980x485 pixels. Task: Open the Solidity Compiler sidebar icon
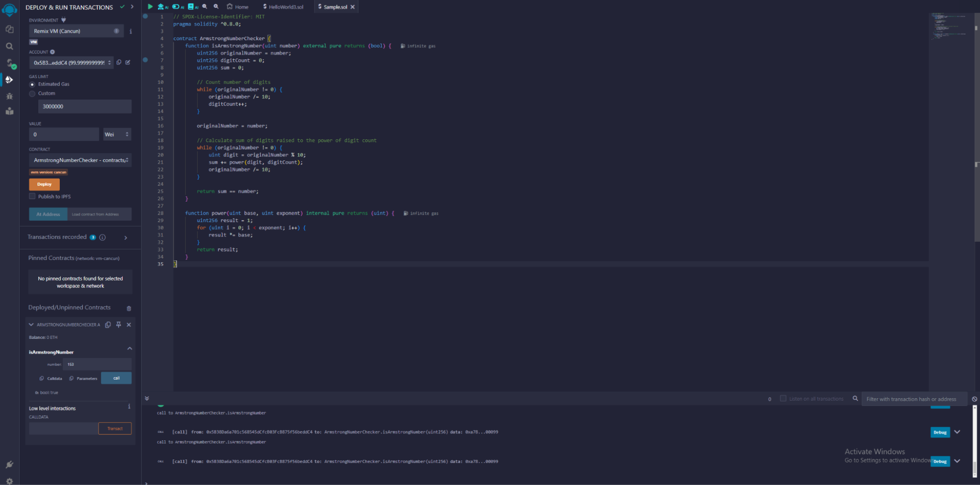coord(10,63)
